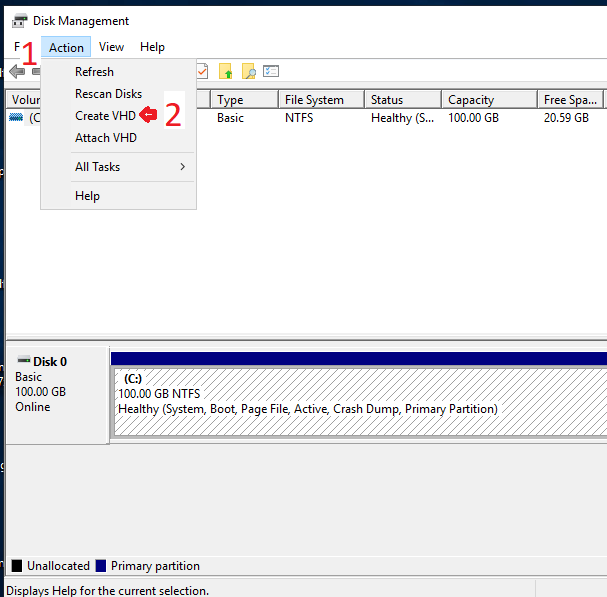
Task: Click the status bar help message
Action: [x=108, y=591]
